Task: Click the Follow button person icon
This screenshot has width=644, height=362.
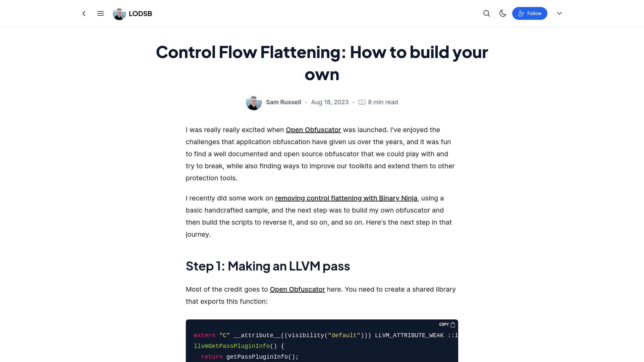Action: [521, 13]
